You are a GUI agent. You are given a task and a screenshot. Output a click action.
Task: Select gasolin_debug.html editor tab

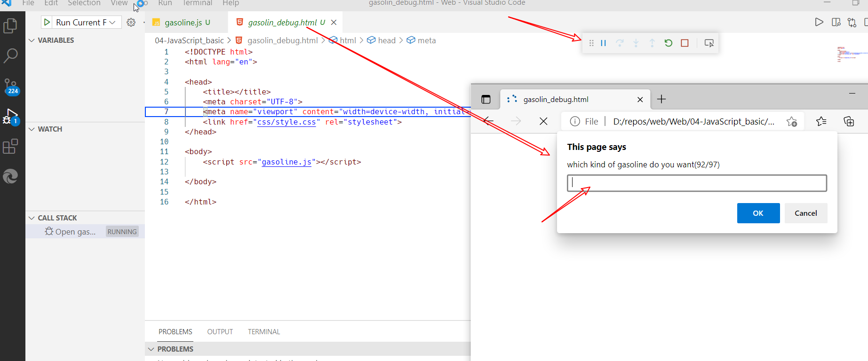pyautogui.click(x=282, y=22)
